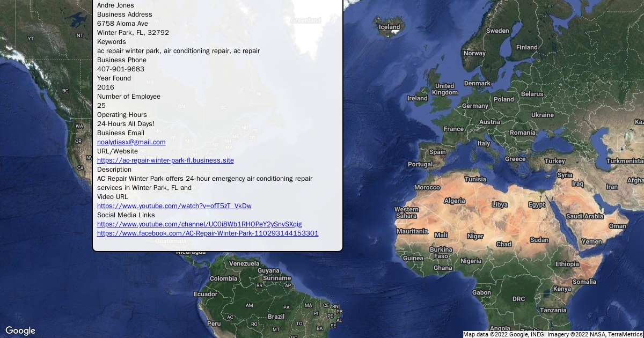Click the Libya label on the map
The image size is (644, 338).
pyautogui.click(x=500, y=204)
